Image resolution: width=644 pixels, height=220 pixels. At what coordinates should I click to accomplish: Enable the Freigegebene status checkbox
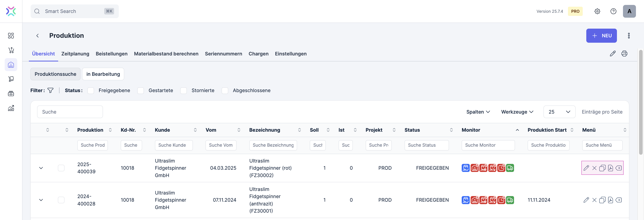point(91,91)
